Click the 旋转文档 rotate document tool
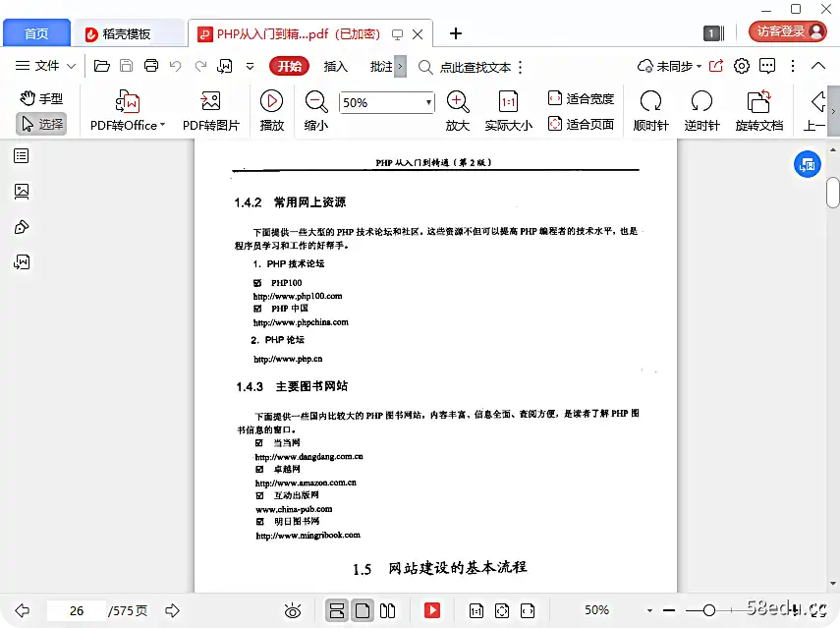 [x=759, y=111]
